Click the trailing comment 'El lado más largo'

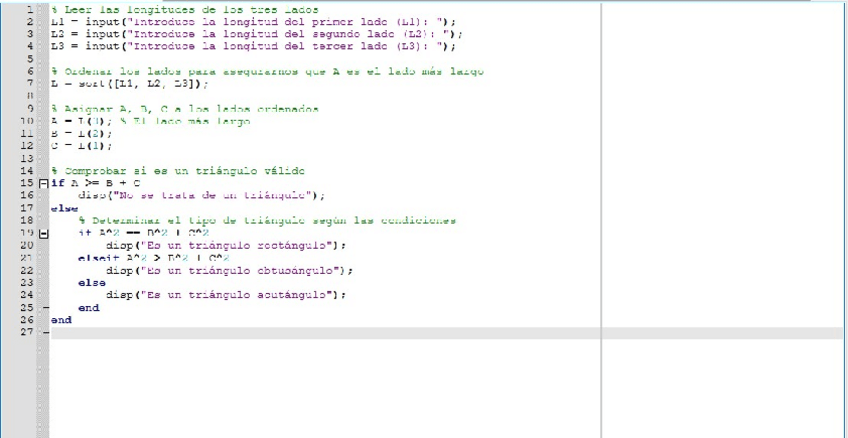[184, 121]
